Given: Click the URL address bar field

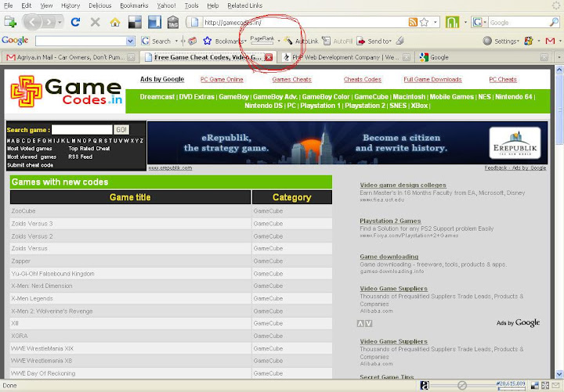Looking at the screenshot, I should click(x=305, y=22).
